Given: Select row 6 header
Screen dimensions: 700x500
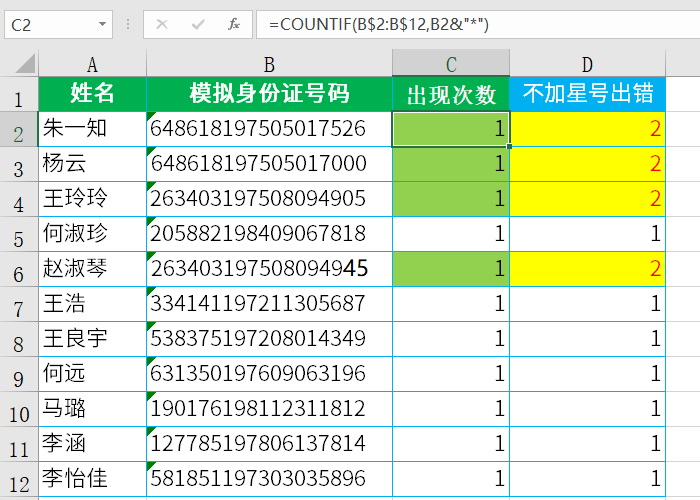Looking at the screenshot, I should coord(19,269).
